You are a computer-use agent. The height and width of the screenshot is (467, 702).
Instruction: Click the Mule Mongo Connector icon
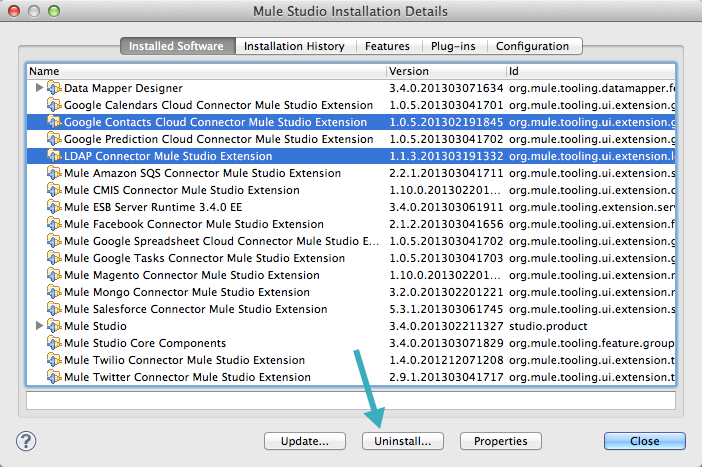point(54,292)
